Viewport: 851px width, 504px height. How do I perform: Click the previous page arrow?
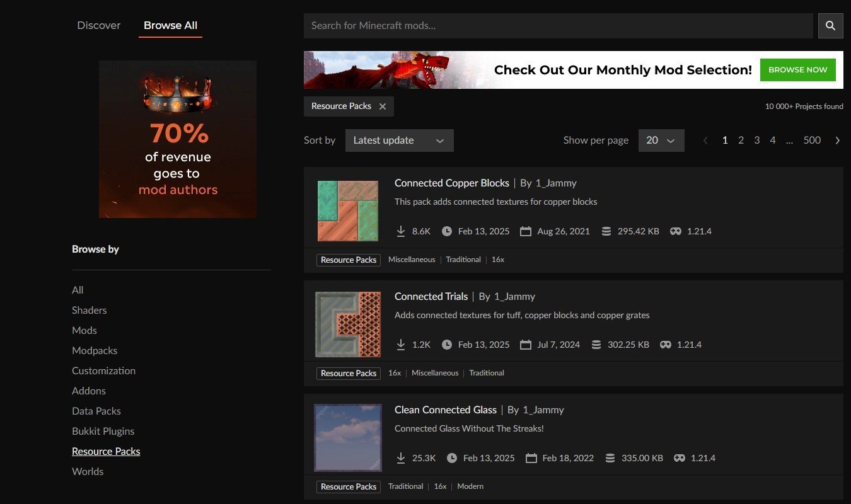tap(705, 140)
